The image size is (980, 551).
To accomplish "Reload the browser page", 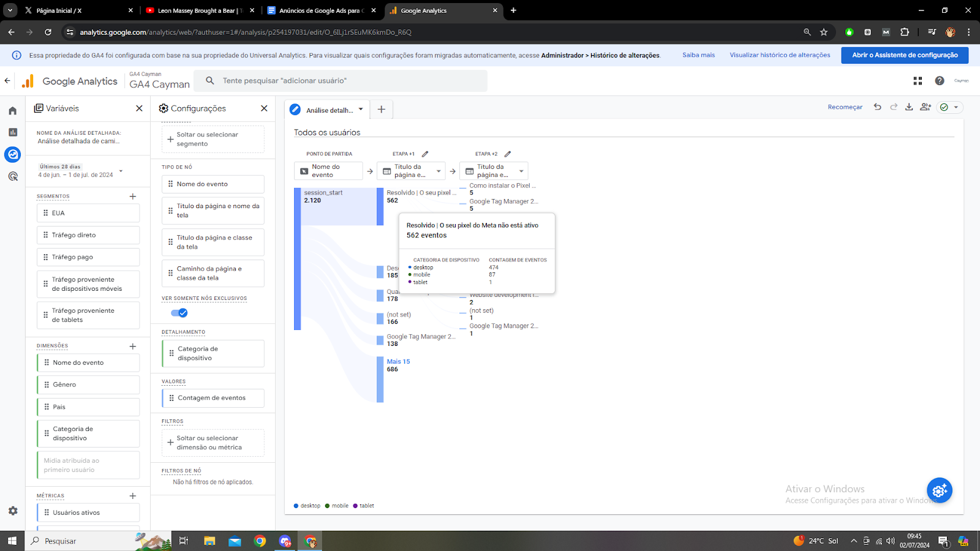I will coord(48,32).
